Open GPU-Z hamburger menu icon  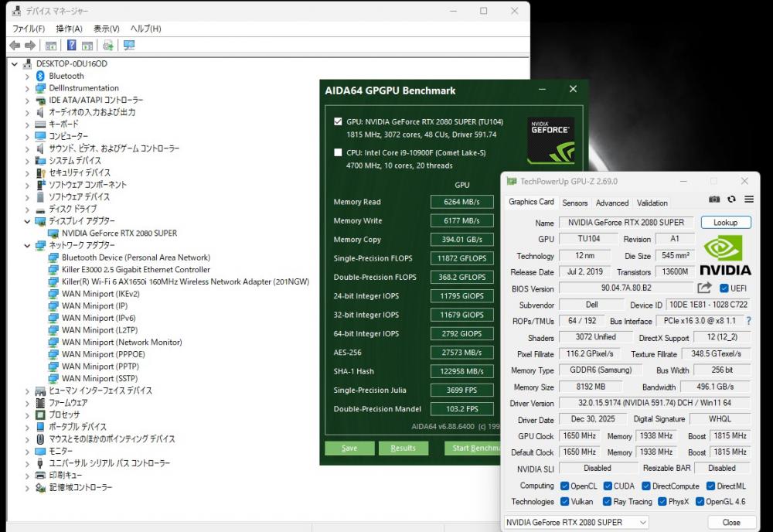(749, 199)
